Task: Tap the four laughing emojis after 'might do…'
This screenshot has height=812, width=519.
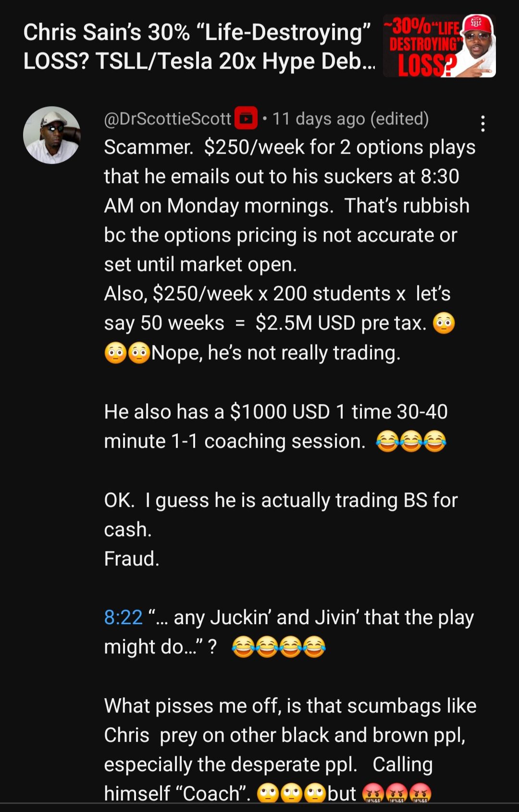Action: (279, 647)
